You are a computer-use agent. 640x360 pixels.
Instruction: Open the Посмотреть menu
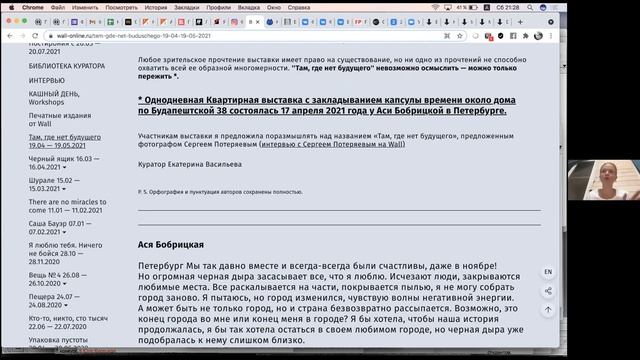(121, 7)
